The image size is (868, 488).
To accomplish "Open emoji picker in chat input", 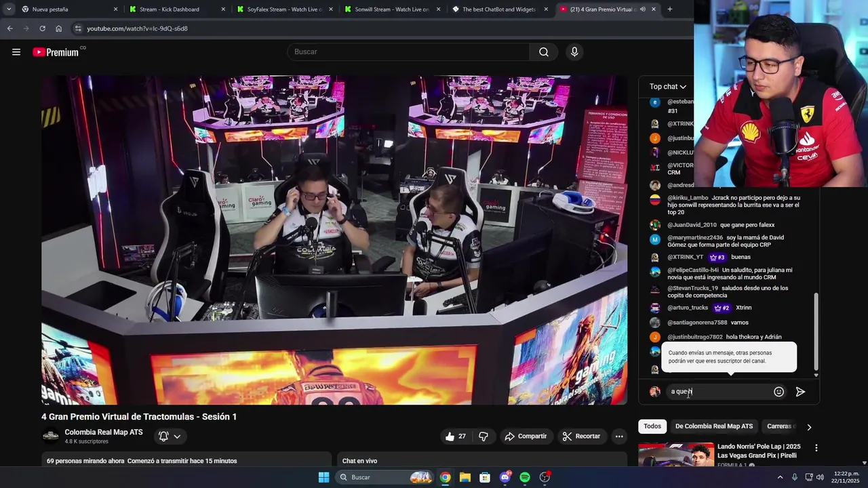I will (778, 392).
